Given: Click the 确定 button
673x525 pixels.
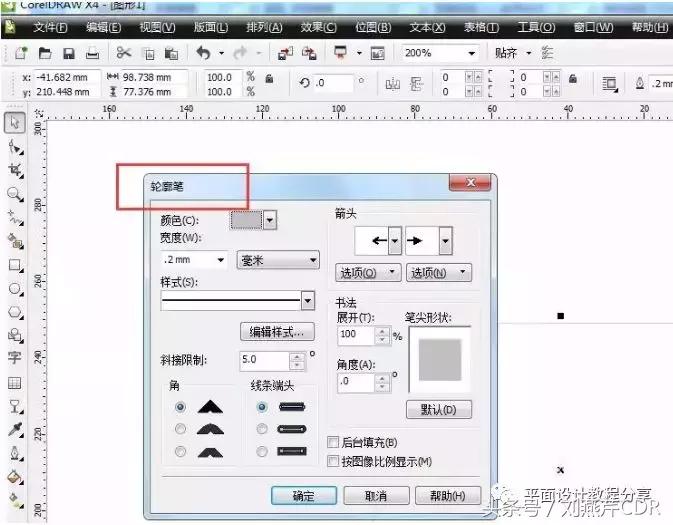Looking at the screenshot, I should [303, 496].
